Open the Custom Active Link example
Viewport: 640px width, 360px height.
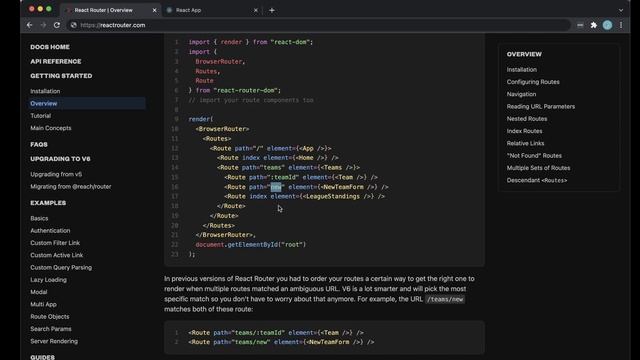click(57, 255)
